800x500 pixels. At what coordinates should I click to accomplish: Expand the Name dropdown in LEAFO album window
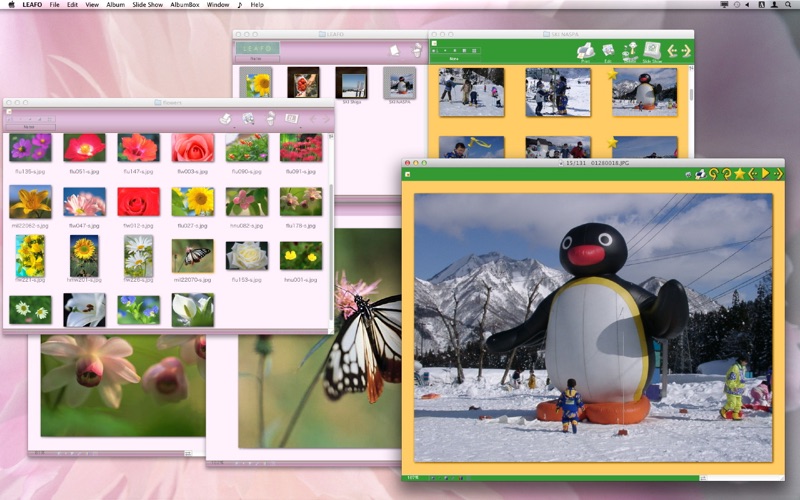257,59
